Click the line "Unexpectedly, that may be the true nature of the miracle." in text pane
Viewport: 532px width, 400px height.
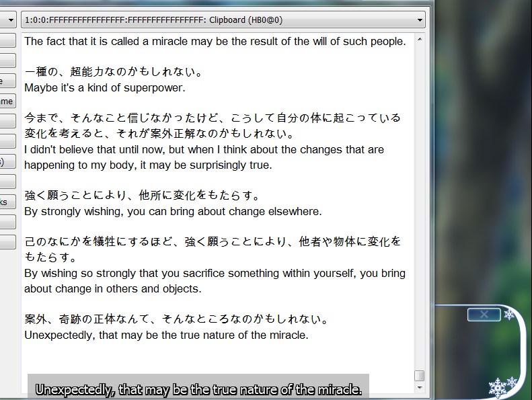click(x=166, y=335)
